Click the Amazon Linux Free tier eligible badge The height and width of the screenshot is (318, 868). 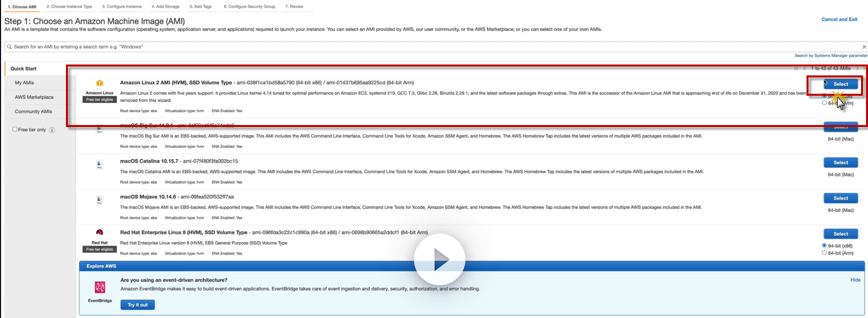pyautogui.click(x=100, y=100)
